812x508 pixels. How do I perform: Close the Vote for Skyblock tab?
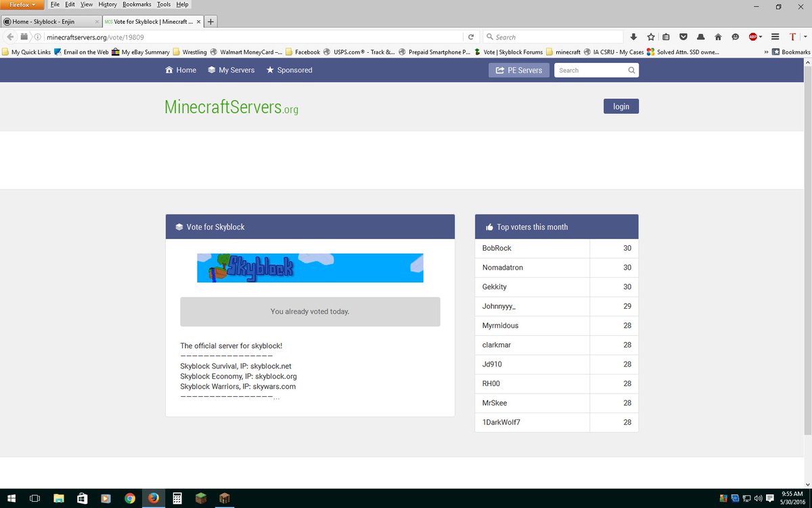[198, 22]
